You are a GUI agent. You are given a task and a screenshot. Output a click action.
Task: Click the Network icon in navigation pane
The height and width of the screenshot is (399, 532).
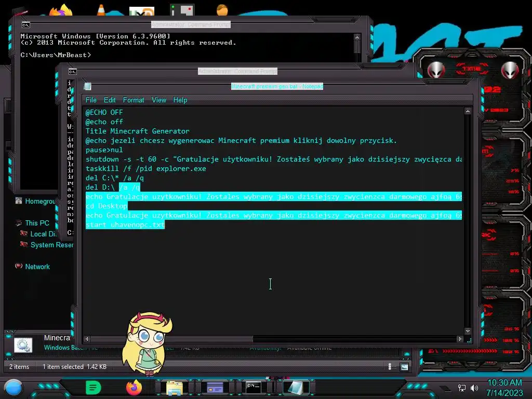(19, 266)
